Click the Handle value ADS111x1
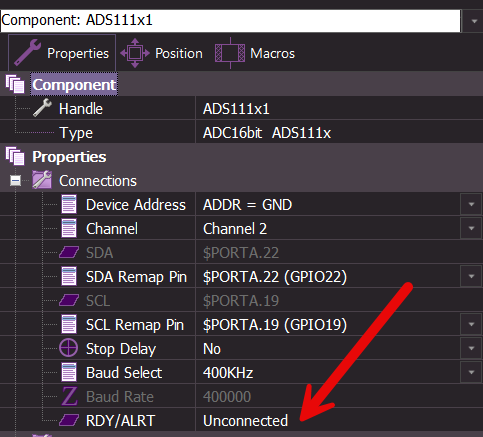The width and height of the screenshot is (483, 437). [x=236, y=109]
